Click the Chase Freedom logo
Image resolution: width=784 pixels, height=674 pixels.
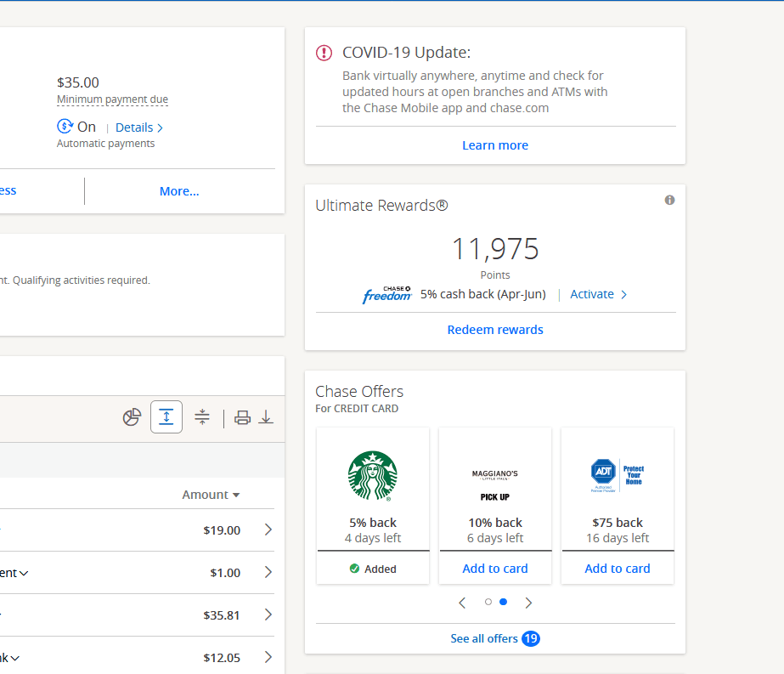(387, 295)
